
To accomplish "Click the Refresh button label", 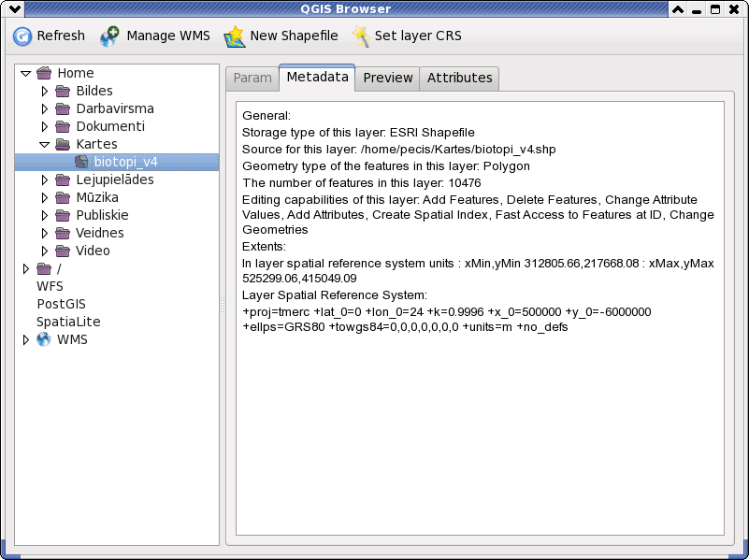I will tap(61, 36).
